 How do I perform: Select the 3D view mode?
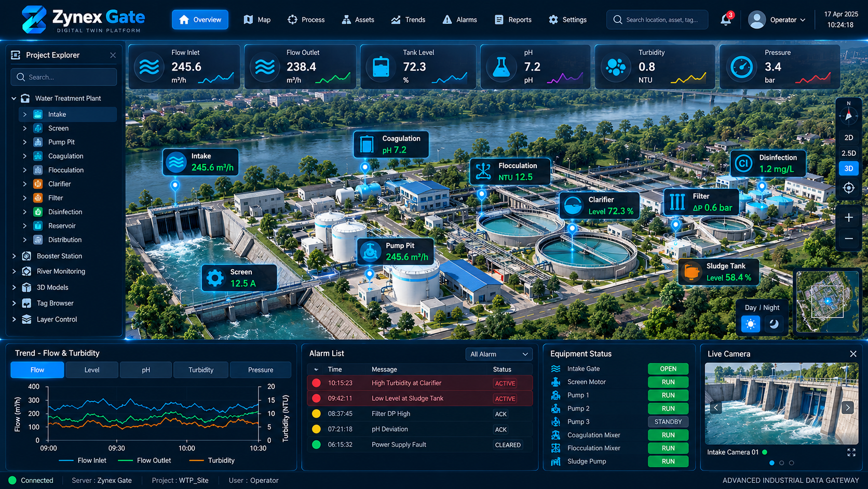(x=849, y=168)
